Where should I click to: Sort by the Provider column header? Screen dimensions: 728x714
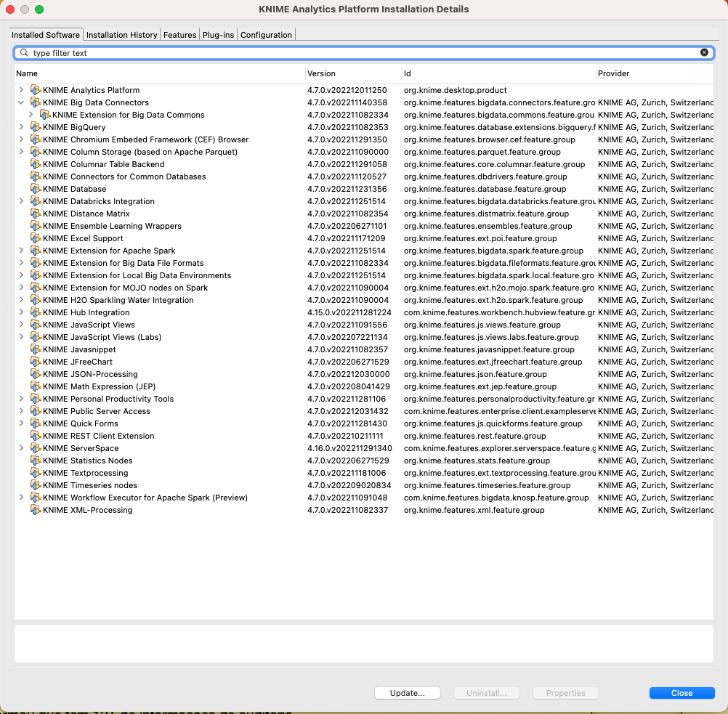655,73
